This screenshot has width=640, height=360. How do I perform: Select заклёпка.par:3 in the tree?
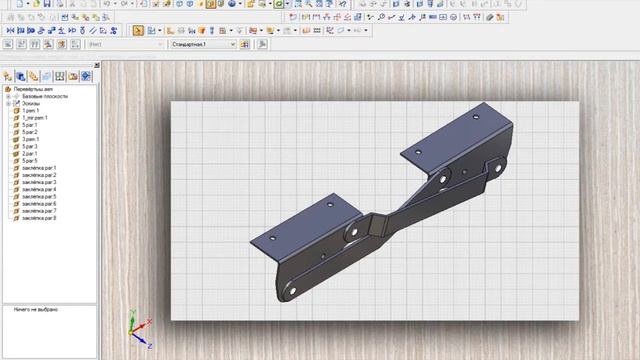(x=39, y=182)
